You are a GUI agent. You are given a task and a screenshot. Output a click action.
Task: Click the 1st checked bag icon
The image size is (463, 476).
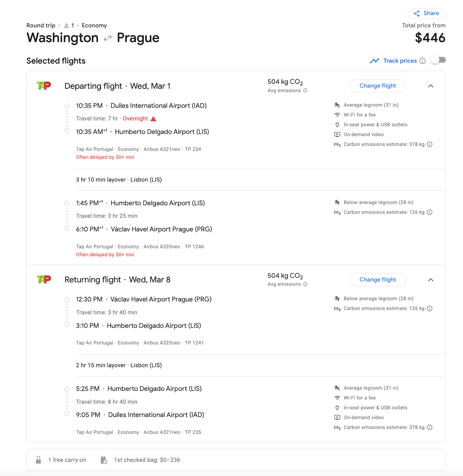click(104, 459)
